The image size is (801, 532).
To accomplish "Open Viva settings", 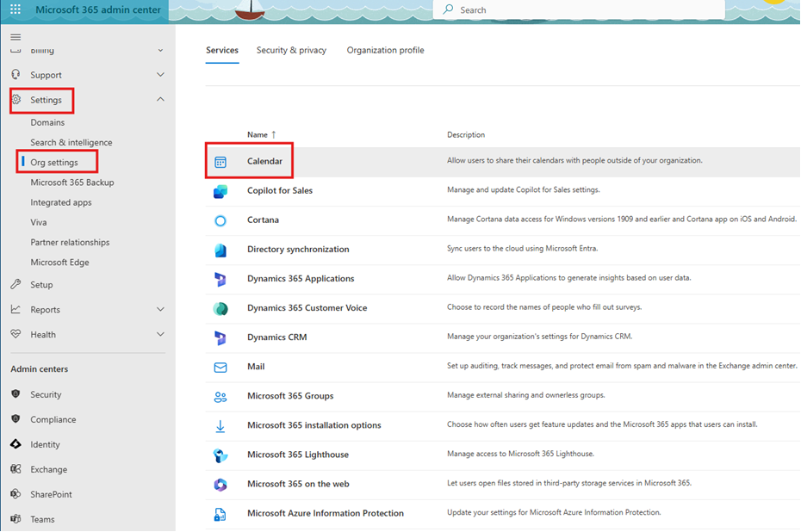I will [38, 222].
